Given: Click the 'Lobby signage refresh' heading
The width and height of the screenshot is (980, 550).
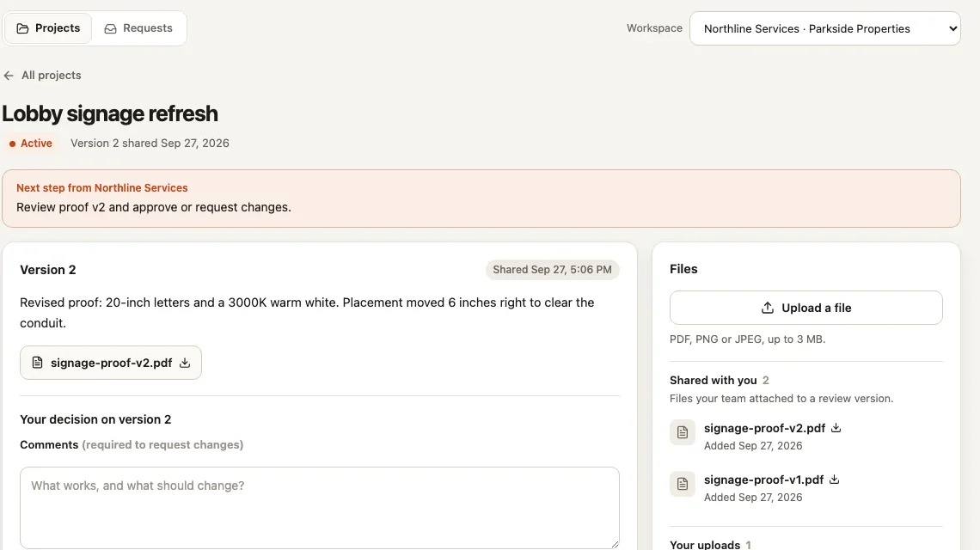Looking at the screenshot, I should click(110, 113).
